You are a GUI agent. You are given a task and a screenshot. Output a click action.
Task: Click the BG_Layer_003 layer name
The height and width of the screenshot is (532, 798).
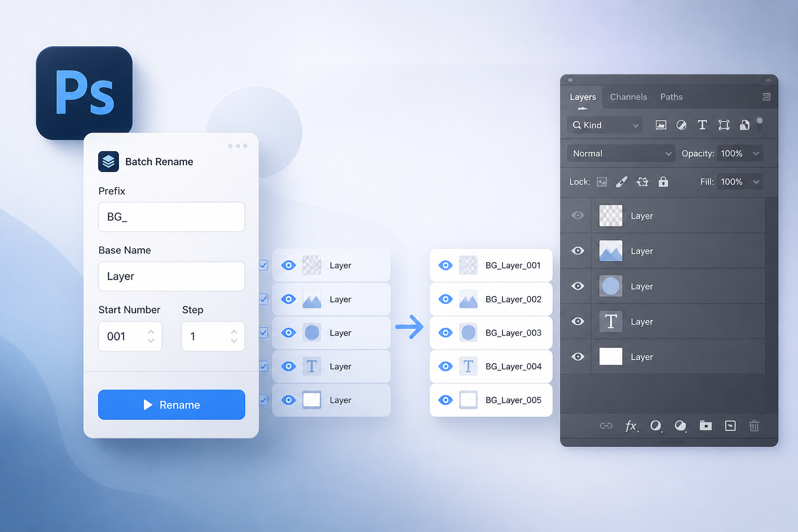(x=513, y=332)
